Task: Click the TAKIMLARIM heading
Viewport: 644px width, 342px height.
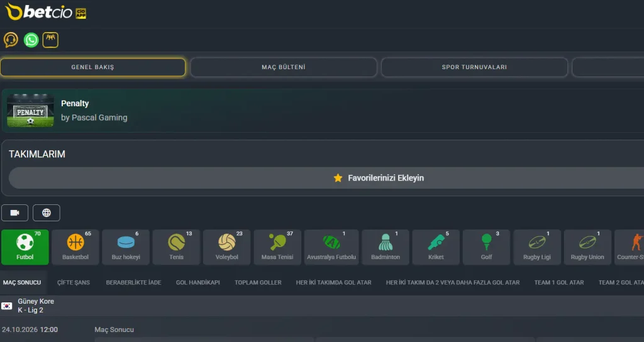Action: (37, 154)
